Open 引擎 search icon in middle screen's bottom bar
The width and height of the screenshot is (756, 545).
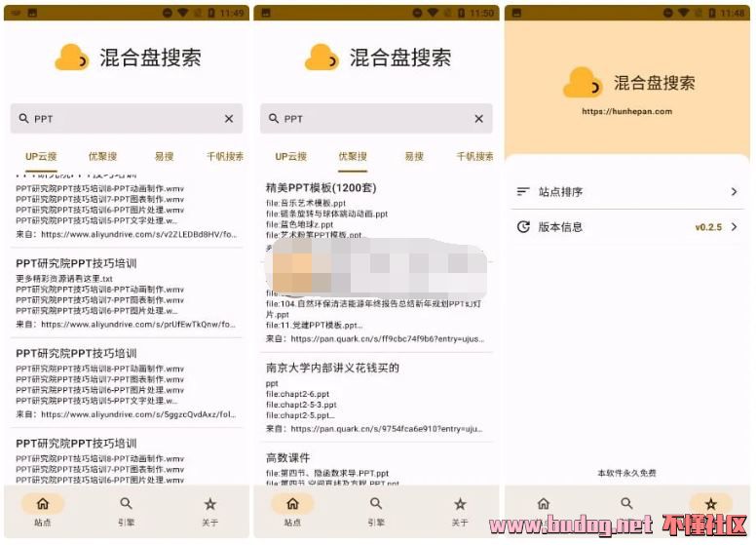tap(376, 504)
